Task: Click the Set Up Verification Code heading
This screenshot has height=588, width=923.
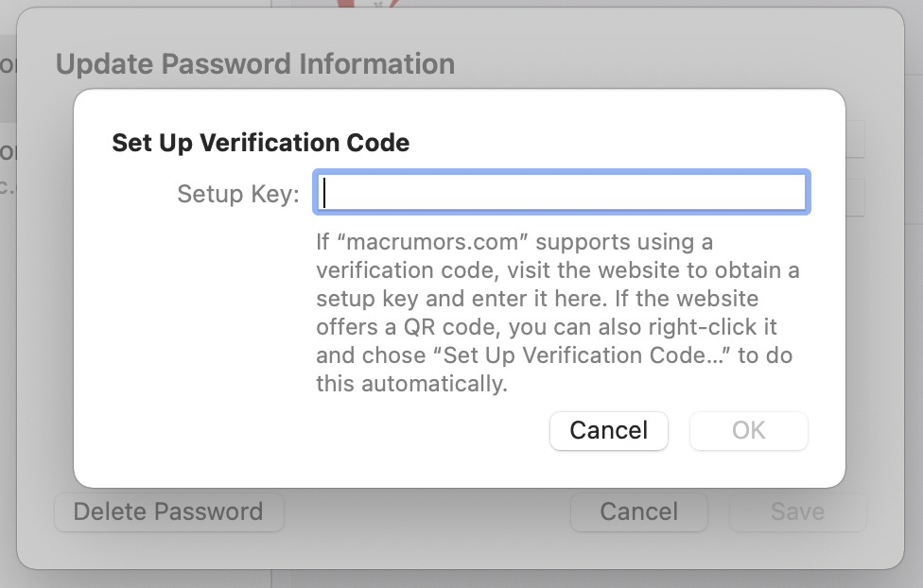Action: pyautogui.click(x=260, y=144)
